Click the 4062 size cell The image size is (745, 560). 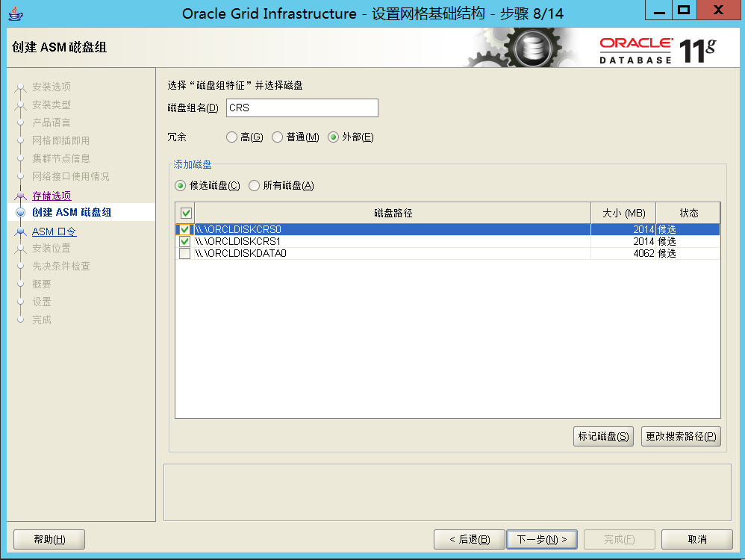click(x=623, y=253)
